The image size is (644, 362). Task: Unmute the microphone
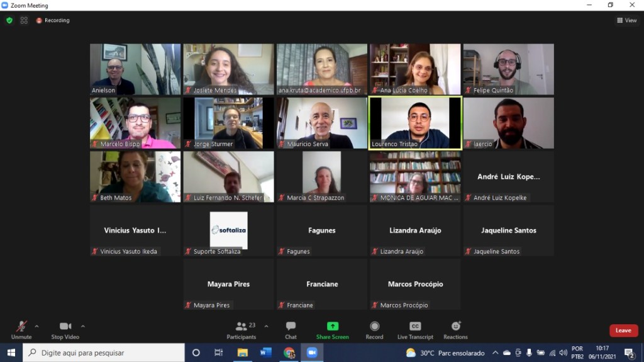click(x=21, y=329)
